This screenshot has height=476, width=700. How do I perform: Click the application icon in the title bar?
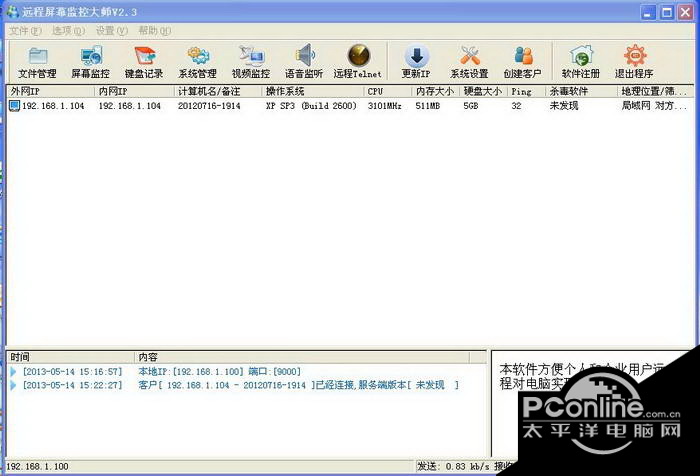tap(12, 12)
